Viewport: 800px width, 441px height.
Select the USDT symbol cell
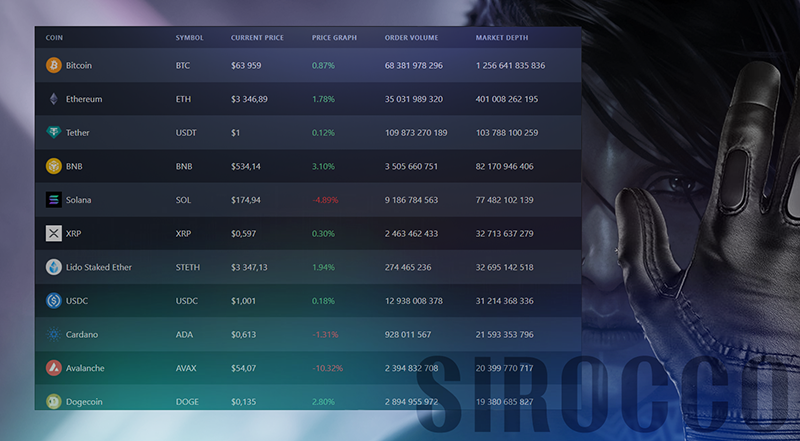click(186, 133)
